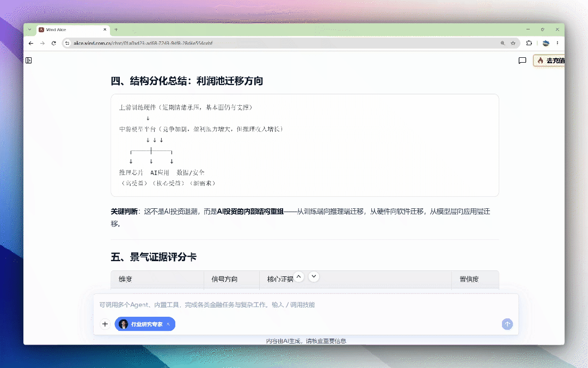Add attachment with the plus button
The image size is (588, 368).
105,324
